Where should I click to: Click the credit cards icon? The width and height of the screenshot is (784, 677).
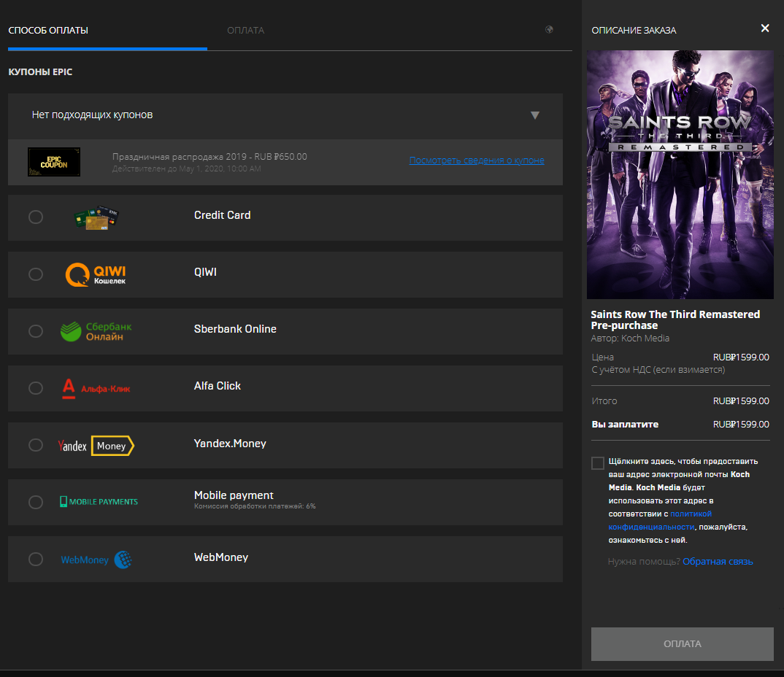pyautogui.click(x=96, y=217)
